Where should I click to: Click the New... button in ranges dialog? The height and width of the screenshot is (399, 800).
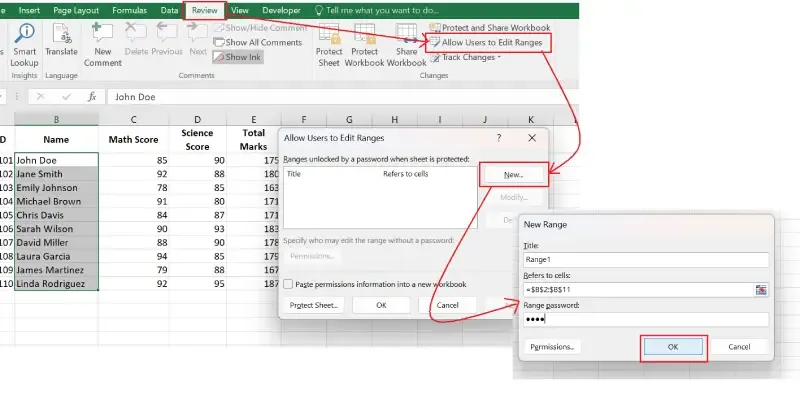pos(513,174)
